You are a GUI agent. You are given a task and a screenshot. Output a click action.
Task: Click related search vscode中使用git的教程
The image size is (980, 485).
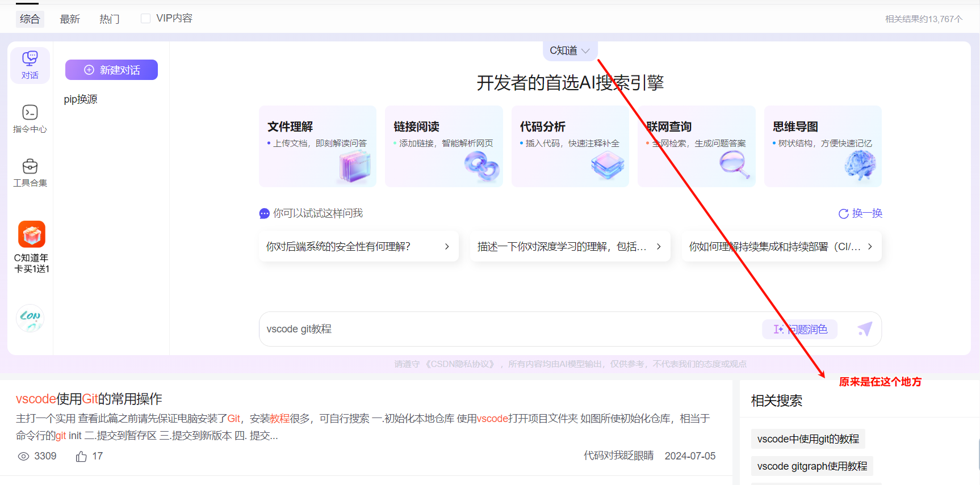point(808,439)
